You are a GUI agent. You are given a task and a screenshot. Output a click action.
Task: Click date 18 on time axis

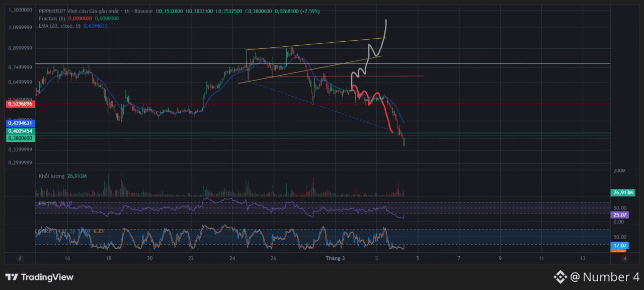point(109,258)
